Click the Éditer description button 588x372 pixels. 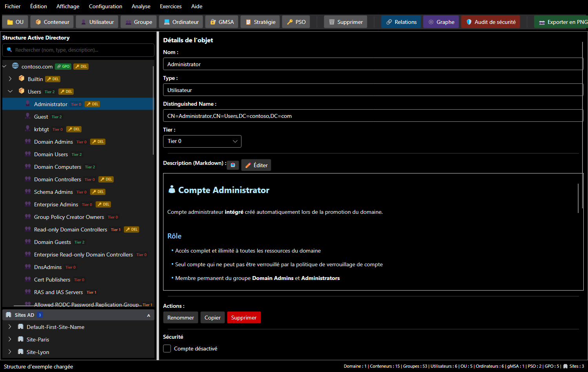click(256, 165)
